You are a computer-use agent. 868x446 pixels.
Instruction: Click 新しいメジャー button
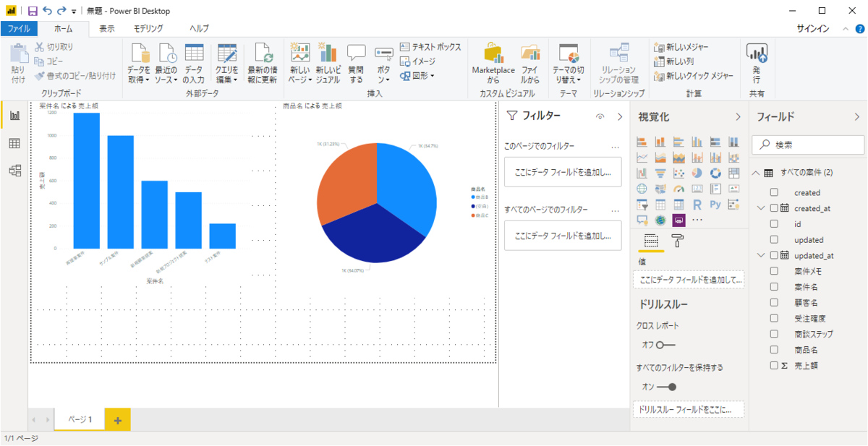681,47
